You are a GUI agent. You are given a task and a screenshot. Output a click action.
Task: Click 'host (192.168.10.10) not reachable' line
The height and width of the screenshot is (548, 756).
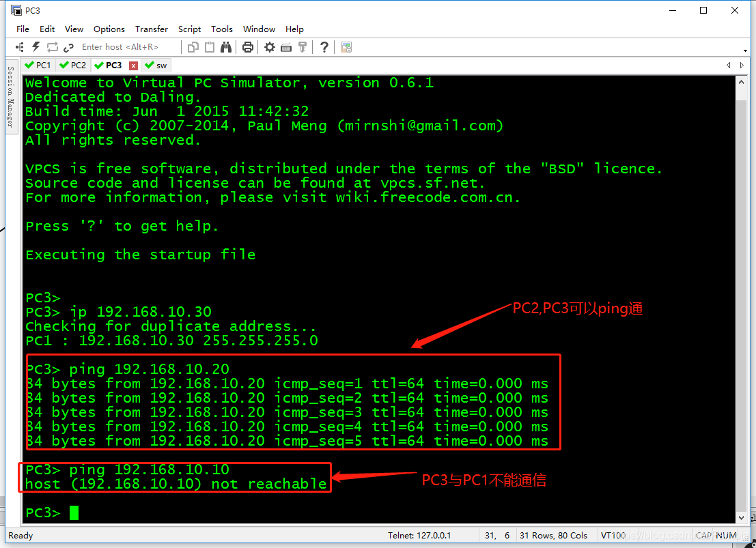tap(176, 484)
